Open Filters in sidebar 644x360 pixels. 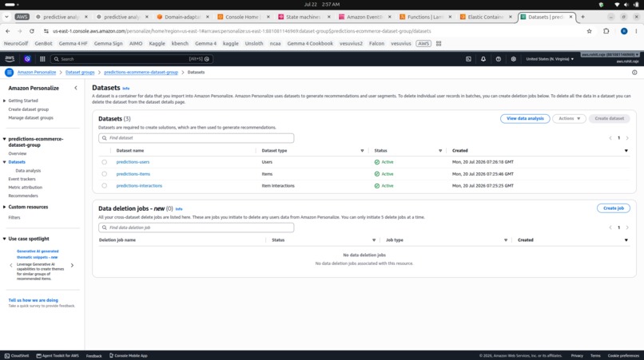click(x=14, y=218)
